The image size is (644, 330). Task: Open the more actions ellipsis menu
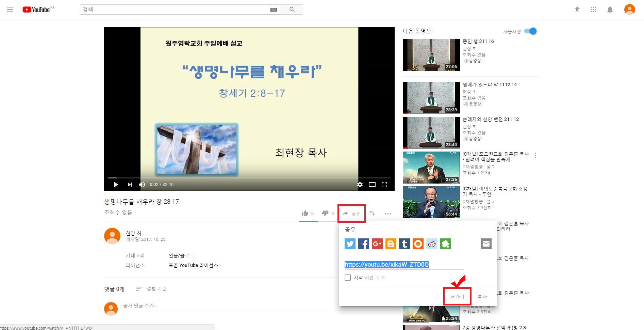coord(387,214)
